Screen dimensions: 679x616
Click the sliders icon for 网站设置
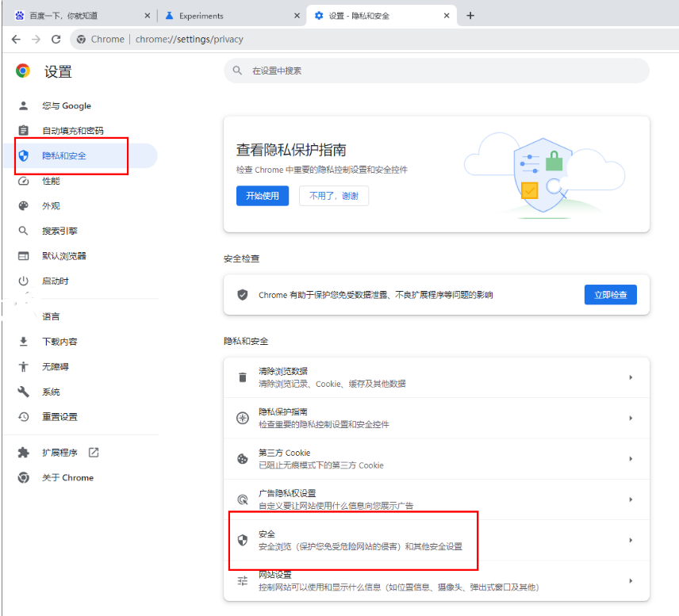coord(243,581)
